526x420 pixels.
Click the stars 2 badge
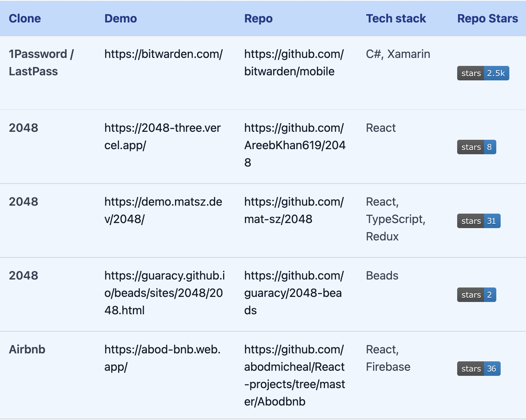click(x=476, y=295)
